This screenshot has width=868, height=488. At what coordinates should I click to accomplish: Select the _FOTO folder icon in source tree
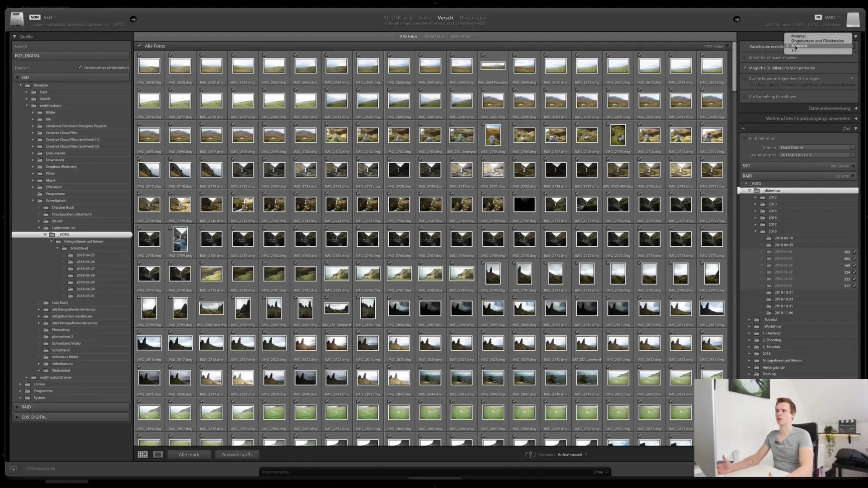[52, 235]
